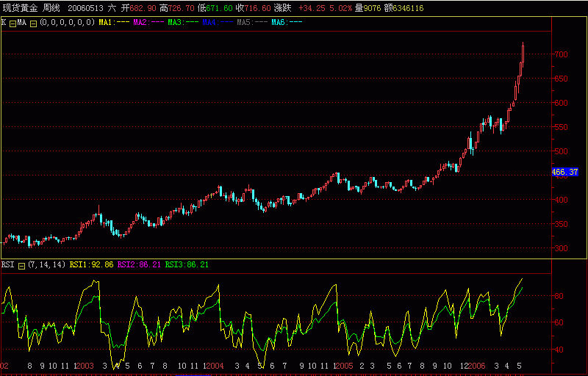588x376 pixels.
Task: Click the 5.02% change percentage
Action: 341,8
